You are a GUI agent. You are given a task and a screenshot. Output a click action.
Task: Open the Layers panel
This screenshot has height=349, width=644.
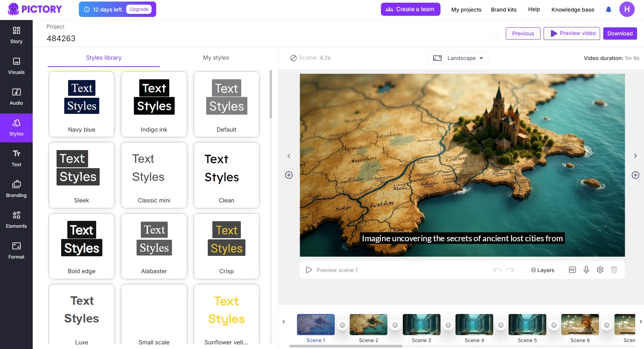pyautogui.click(x=542, y=270)
